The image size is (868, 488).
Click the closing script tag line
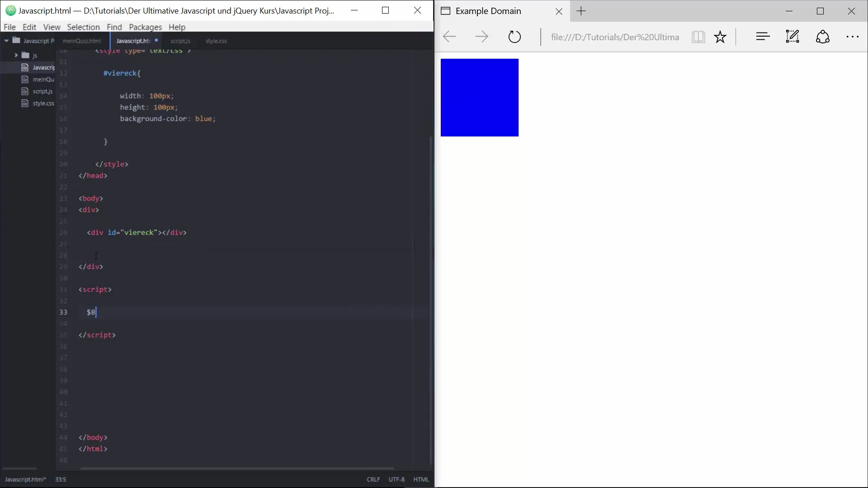(97, 335)
